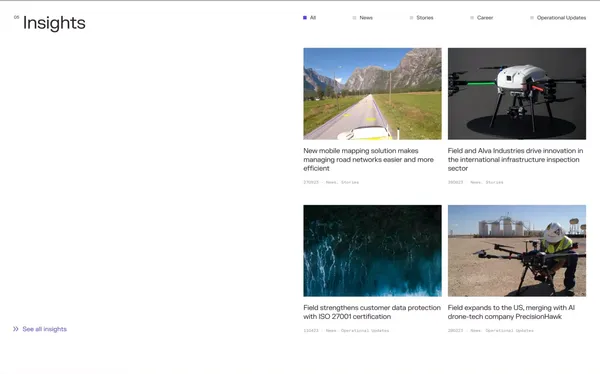
Task: Click the Insights section heading
Action: (x=54, y=23)
